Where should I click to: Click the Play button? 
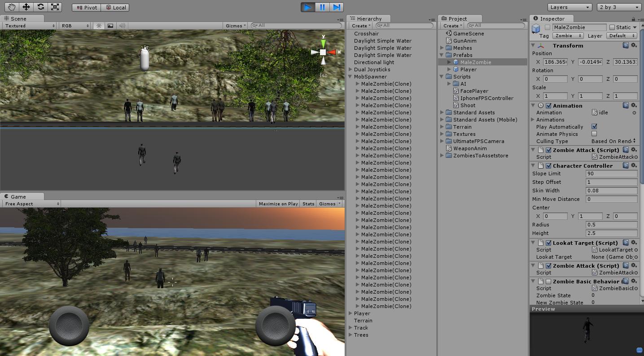[x=308, y=7]
